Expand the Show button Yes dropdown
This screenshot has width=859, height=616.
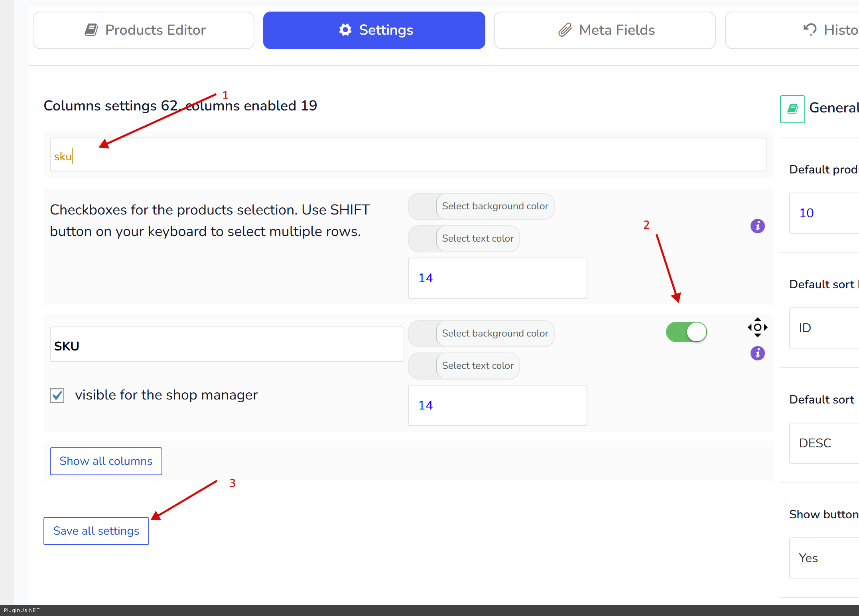[x=824, y=558]
